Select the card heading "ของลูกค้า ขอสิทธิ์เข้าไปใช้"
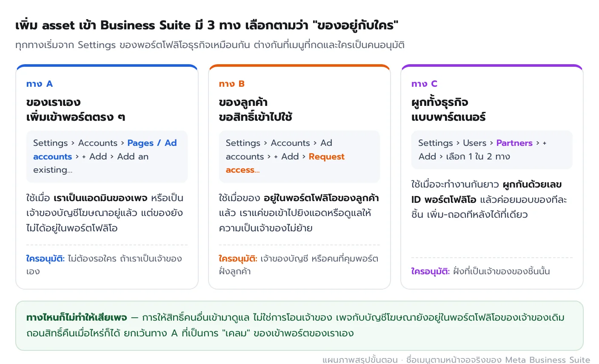This screenshot has width=599, height=364. coord(256,109)
